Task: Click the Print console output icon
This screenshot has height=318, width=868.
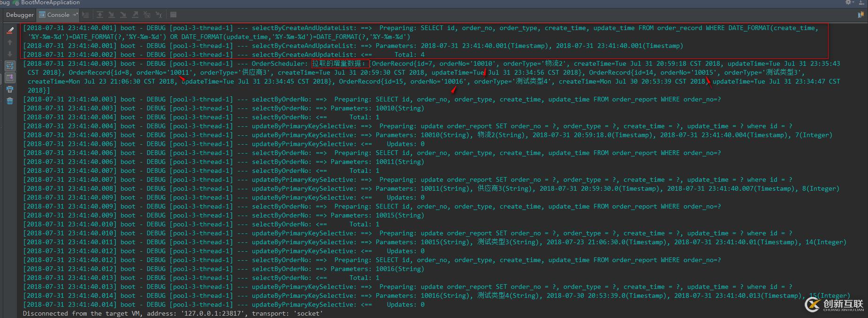Action: 10,89
